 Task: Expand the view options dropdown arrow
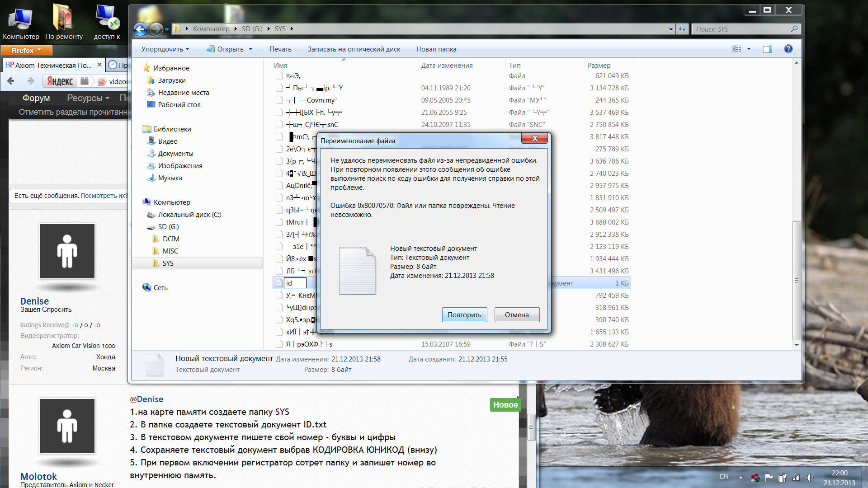(749, 49)
